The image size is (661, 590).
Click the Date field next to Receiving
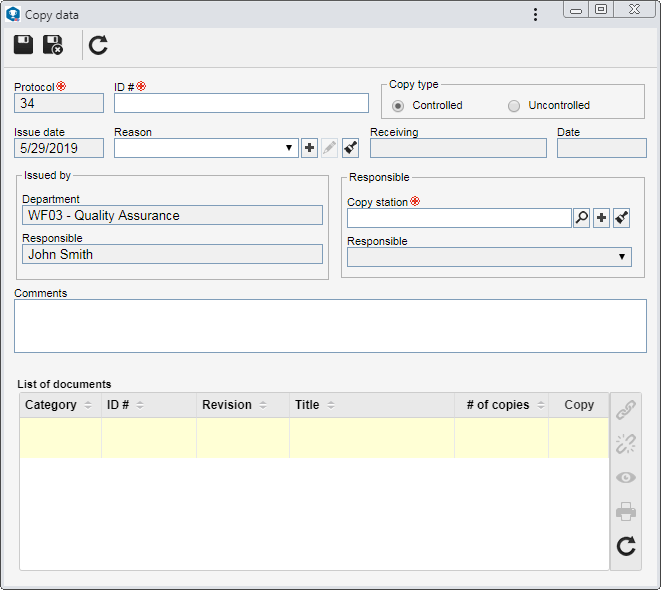click(602, 148)
